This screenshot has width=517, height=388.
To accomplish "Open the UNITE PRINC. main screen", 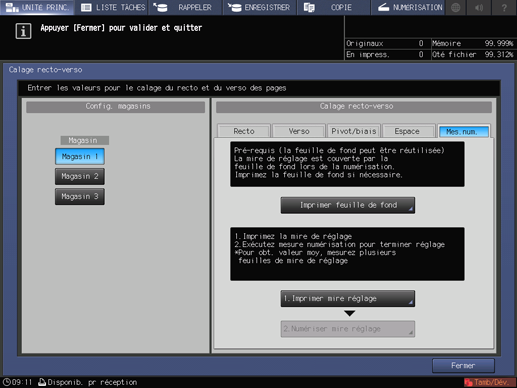I will coord(37,7).
